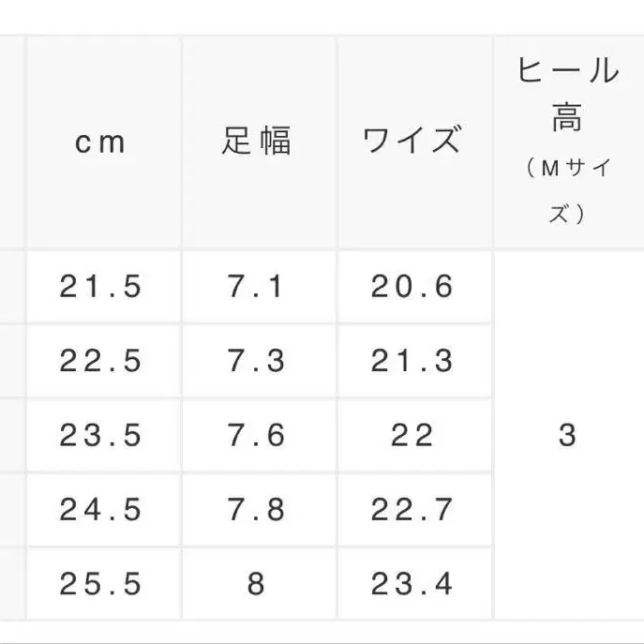Viewport: 644px width, 644px height.
Task: Select the 足幅 column header
Action: click(257, 142)
